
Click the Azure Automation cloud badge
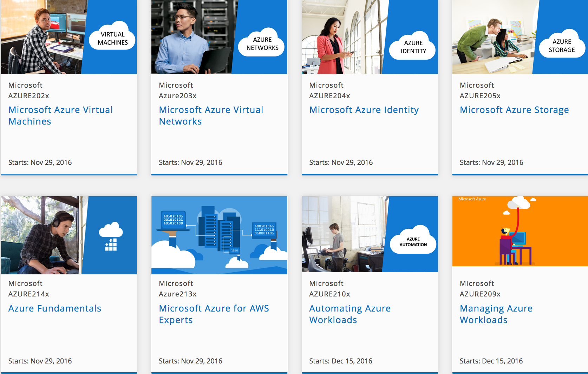(413, 240)
